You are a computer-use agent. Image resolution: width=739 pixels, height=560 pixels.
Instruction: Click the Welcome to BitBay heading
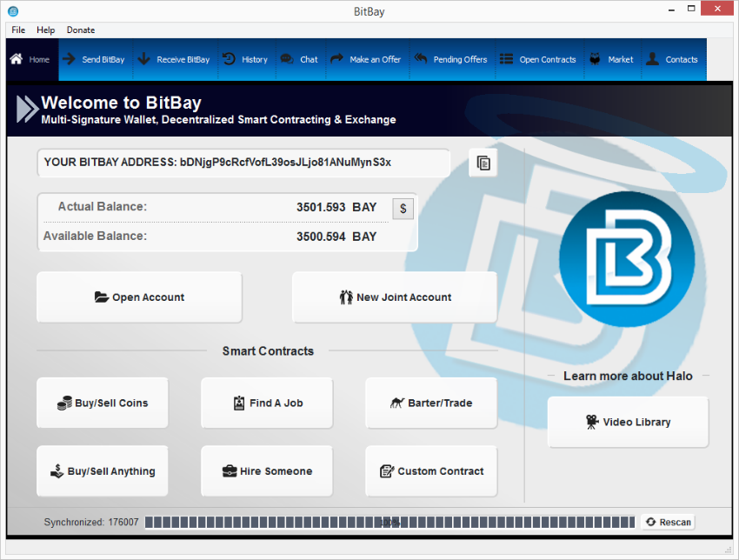[121, 103]
